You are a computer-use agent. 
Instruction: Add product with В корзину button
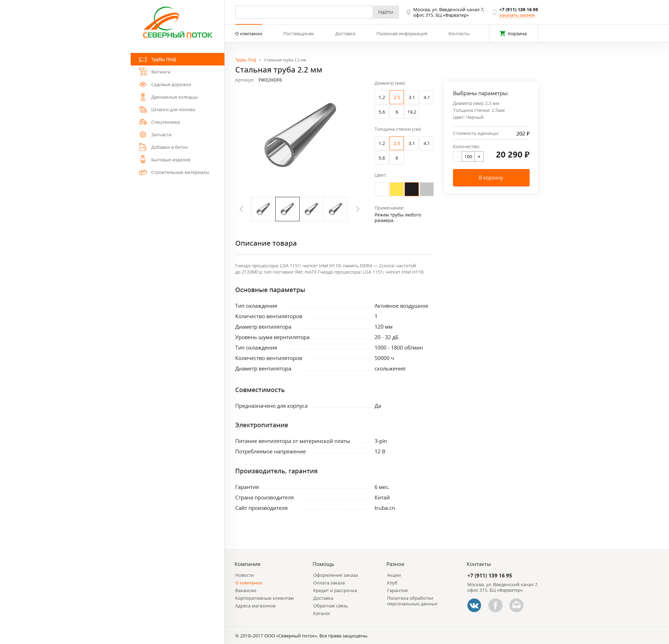(491, 178)
